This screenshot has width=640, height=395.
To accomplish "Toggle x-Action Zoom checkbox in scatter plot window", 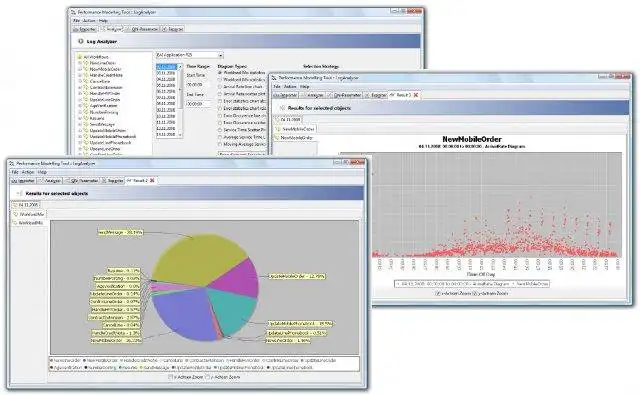I will tap(438, 293).
